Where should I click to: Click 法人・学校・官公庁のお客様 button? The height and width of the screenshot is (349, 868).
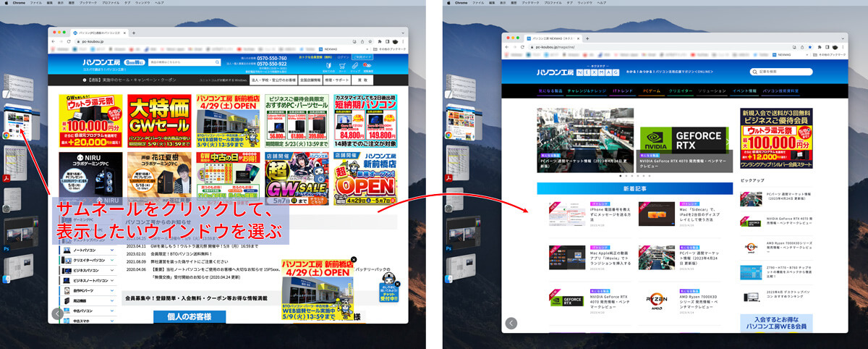pos(273,80)
